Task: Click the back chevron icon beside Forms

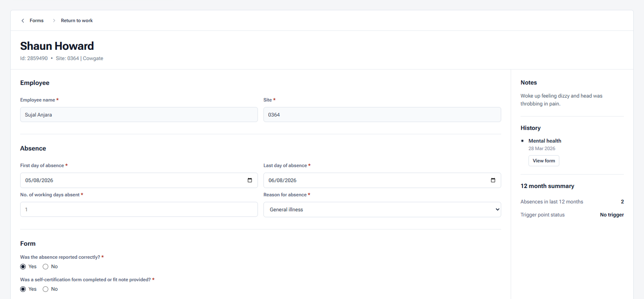Action: point(23,21)
